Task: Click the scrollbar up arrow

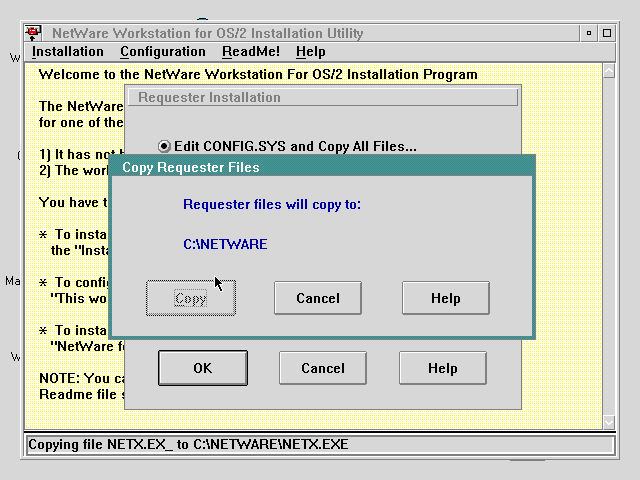Action: coord(609,71)
